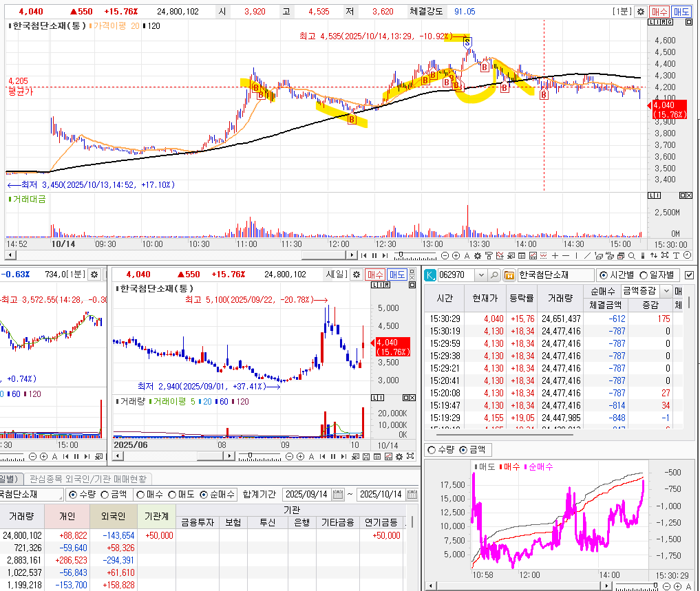The width and height of the screenshot is (700, 591).
Task: Open the main chart settings gear beside [1분]
Action: click(x=641, y=12)
